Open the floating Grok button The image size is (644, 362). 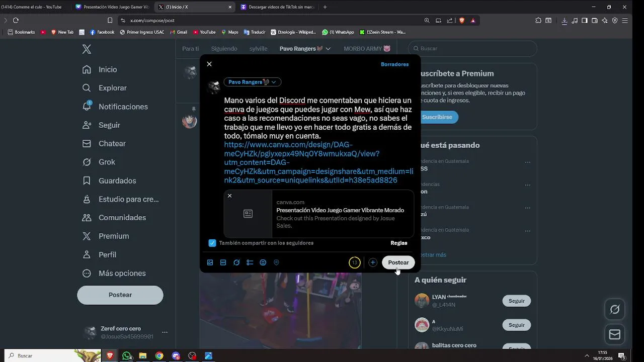click(x=615, y=309)
